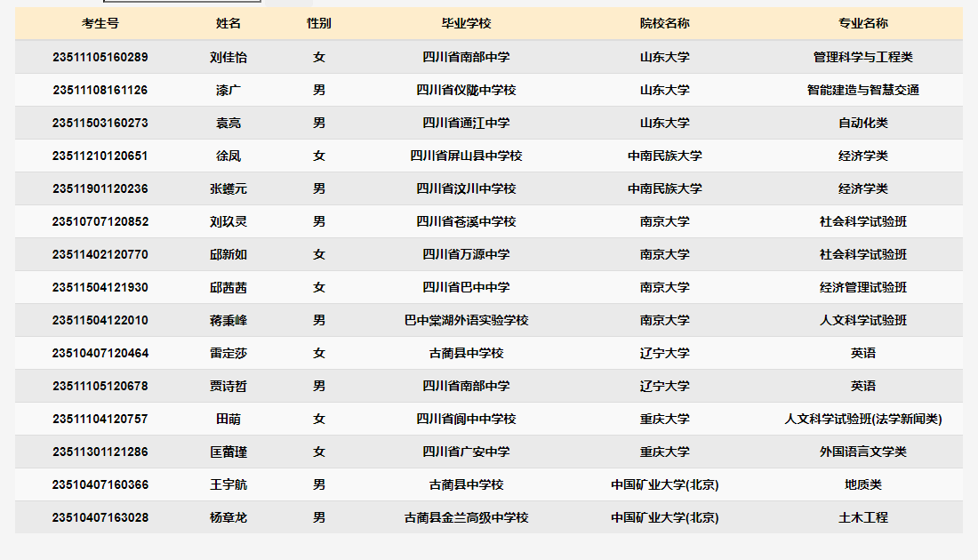
Task: Select exam number 23511503160273
Action: tap(100, 124)
